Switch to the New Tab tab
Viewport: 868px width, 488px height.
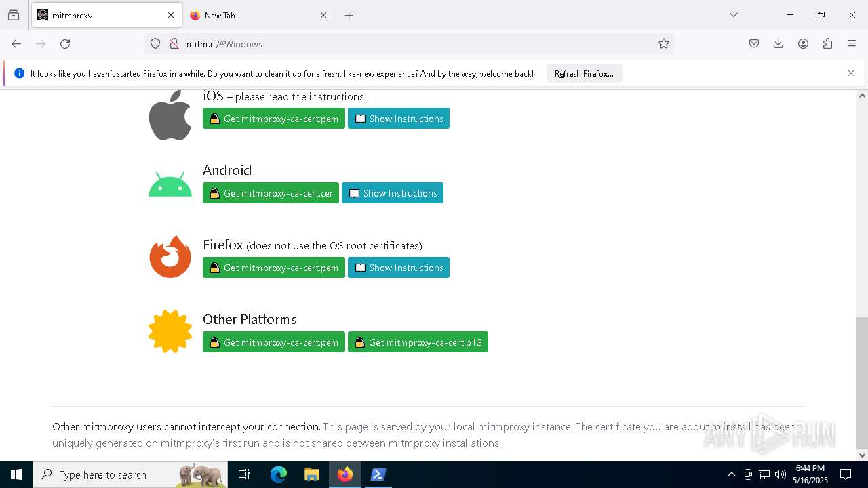258,15
